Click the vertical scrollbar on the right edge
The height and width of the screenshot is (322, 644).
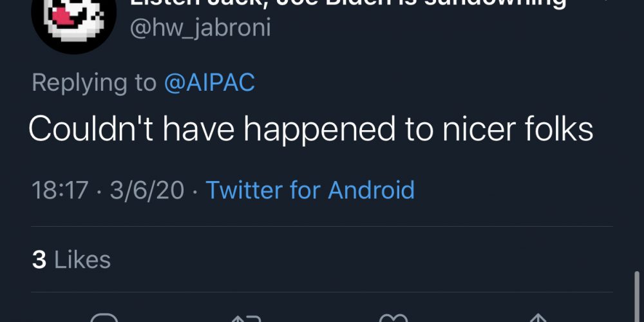pyautogui.click(x=636, y=299)
